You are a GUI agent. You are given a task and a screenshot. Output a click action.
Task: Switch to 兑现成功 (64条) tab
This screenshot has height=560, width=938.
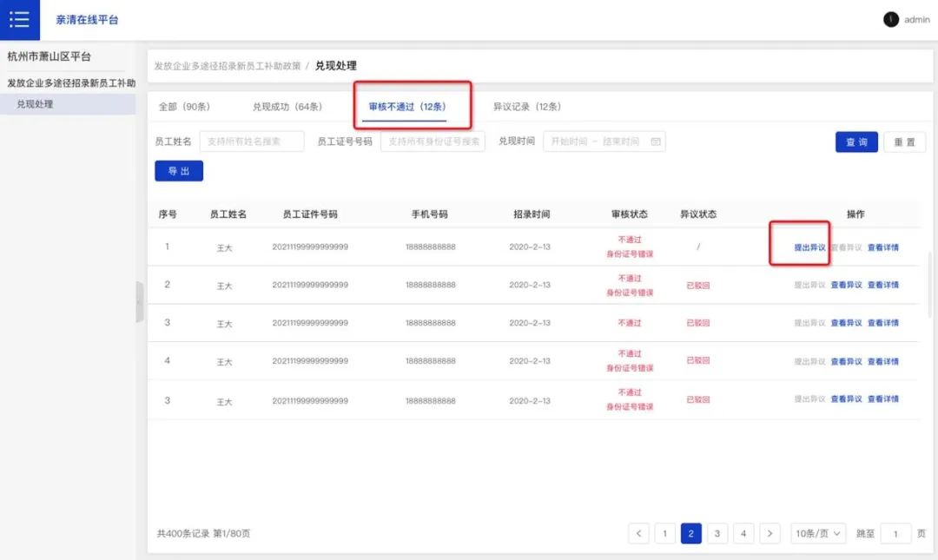tap(287, 107)
